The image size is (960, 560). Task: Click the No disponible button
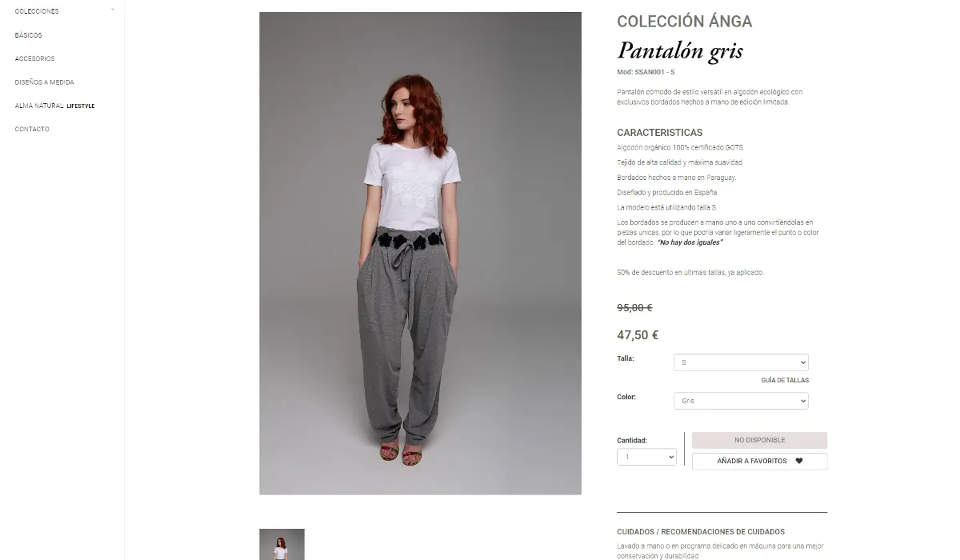[759, 440]
